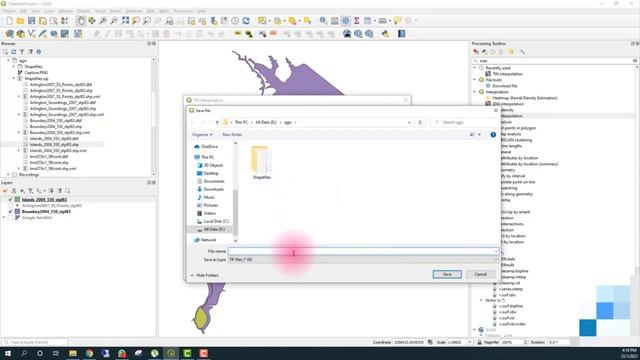The height and width of the screenshot is (360, 640).
Task: Click the Cancel button in dialog
Action: point(480,274)
